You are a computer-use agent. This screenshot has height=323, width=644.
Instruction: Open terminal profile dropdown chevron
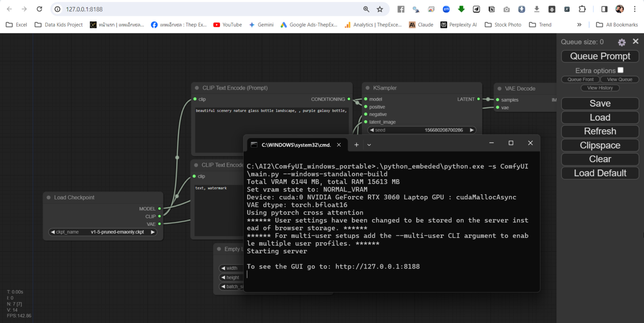click(369, 145)
